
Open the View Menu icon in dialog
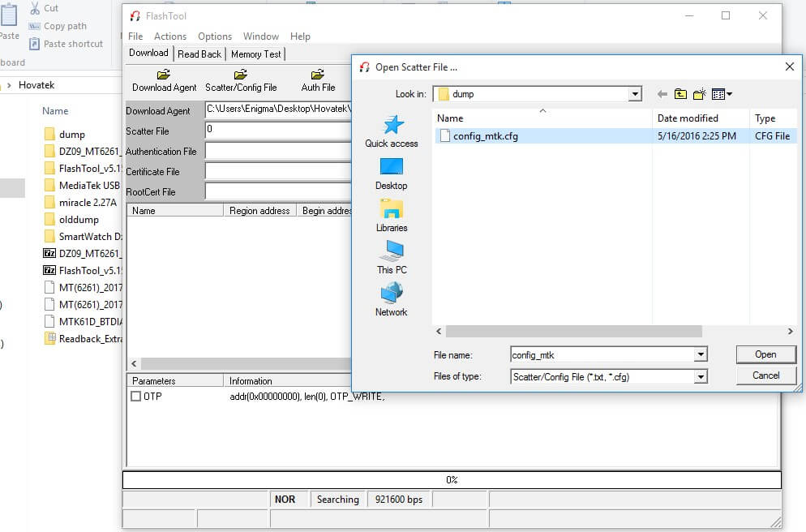coord(722,94)
